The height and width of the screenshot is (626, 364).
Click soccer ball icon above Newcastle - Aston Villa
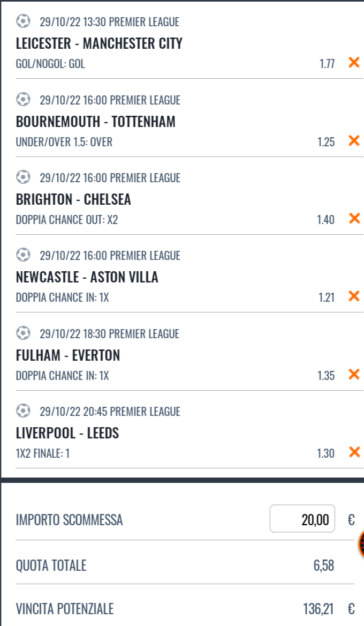pos(23,255)
